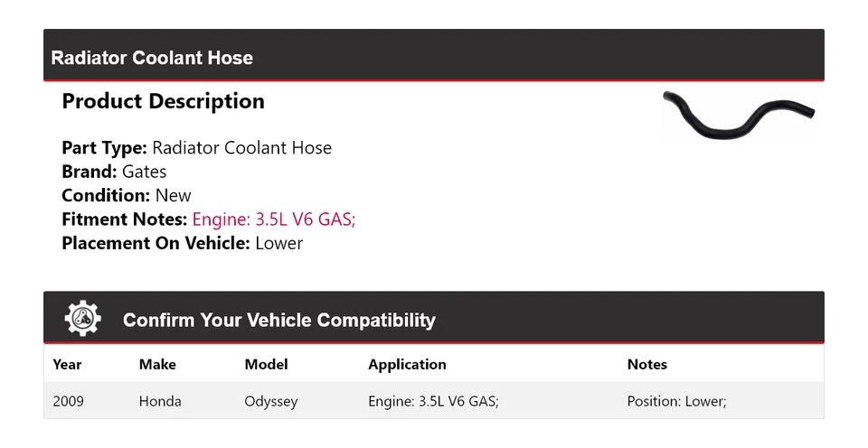Click the Position: Lower notes cell
Viewport: 868px width, 448px height.
point(676,401)
